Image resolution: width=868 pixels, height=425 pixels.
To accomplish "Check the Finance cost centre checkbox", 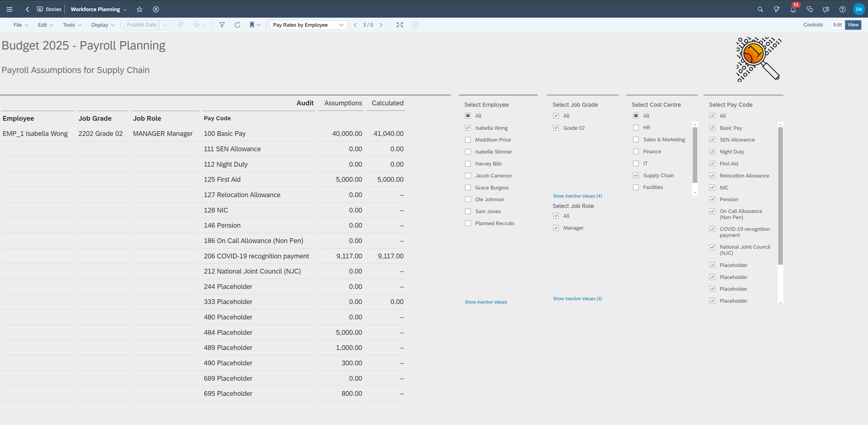I will click(x=636, y=151).
